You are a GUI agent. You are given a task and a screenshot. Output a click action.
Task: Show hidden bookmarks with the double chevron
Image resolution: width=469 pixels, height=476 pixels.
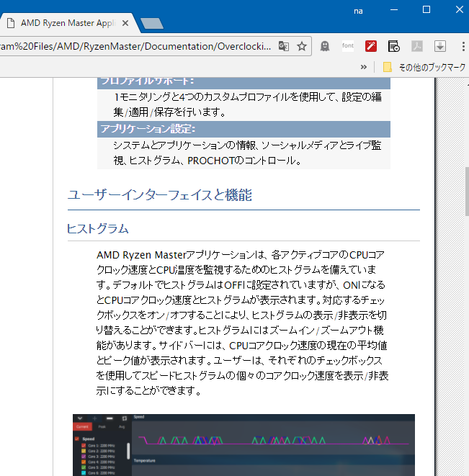click(x=363, y=67)
